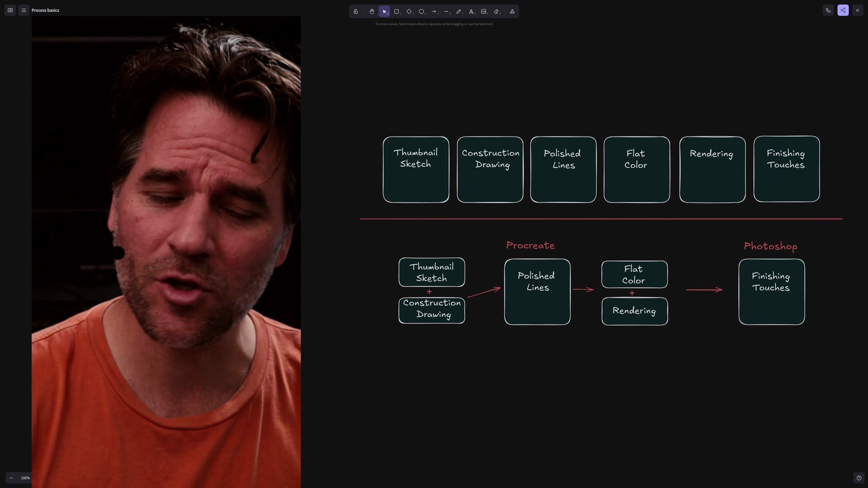Open the hamburger main menu
868x488 pixels.
click(24, 10)
